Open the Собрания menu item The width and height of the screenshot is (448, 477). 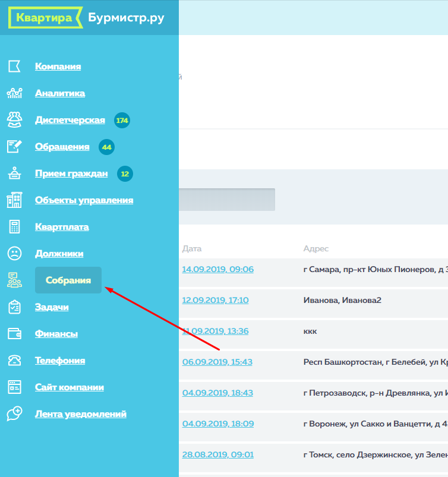pos(68,280)
